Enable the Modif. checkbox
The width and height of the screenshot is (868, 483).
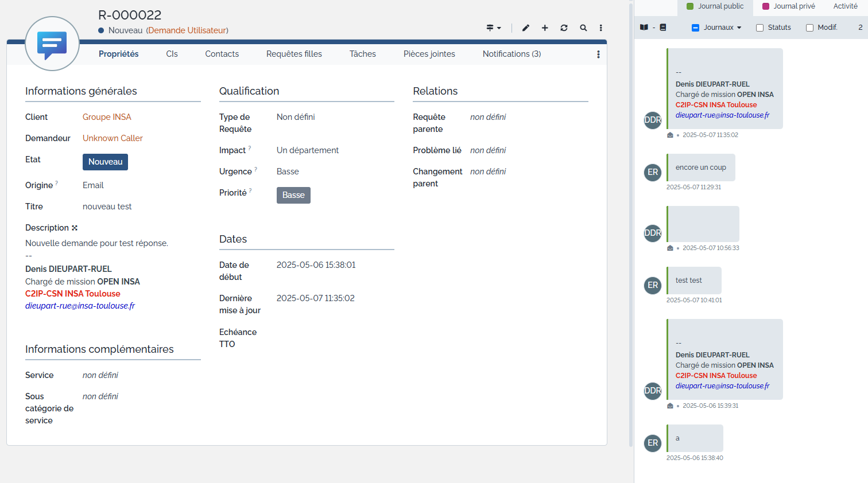coord(809,28)
